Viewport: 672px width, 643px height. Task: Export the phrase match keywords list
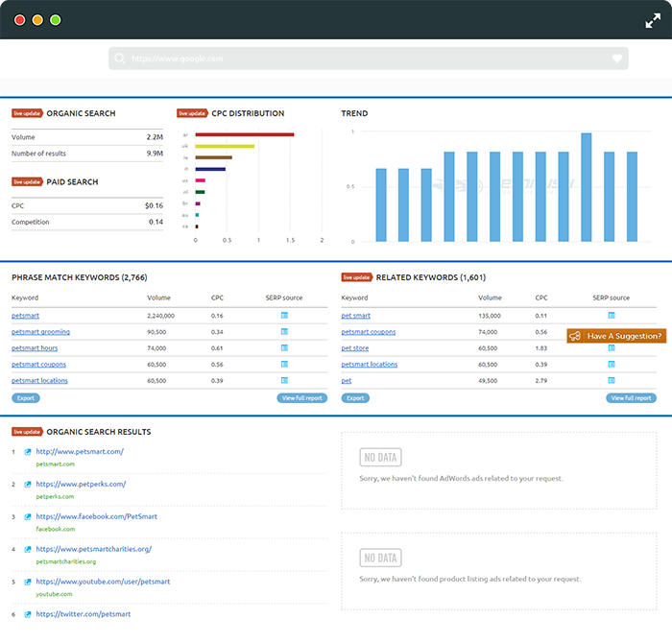point(26,398)
